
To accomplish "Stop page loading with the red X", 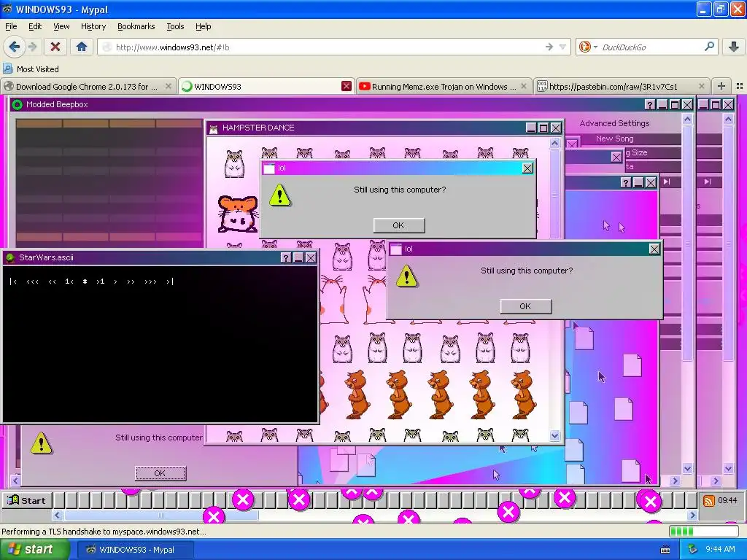I will coord(55,47).
